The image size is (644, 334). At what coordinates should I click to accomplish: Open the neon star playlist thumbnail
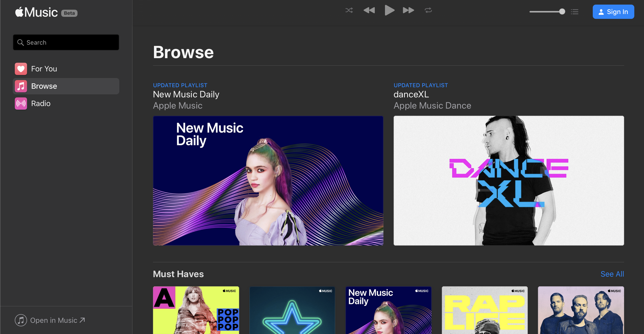[x=292, y=310]
